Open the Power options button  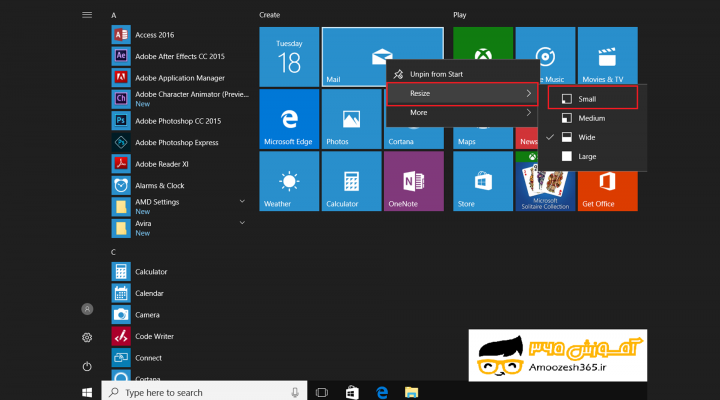coord(87,366)
